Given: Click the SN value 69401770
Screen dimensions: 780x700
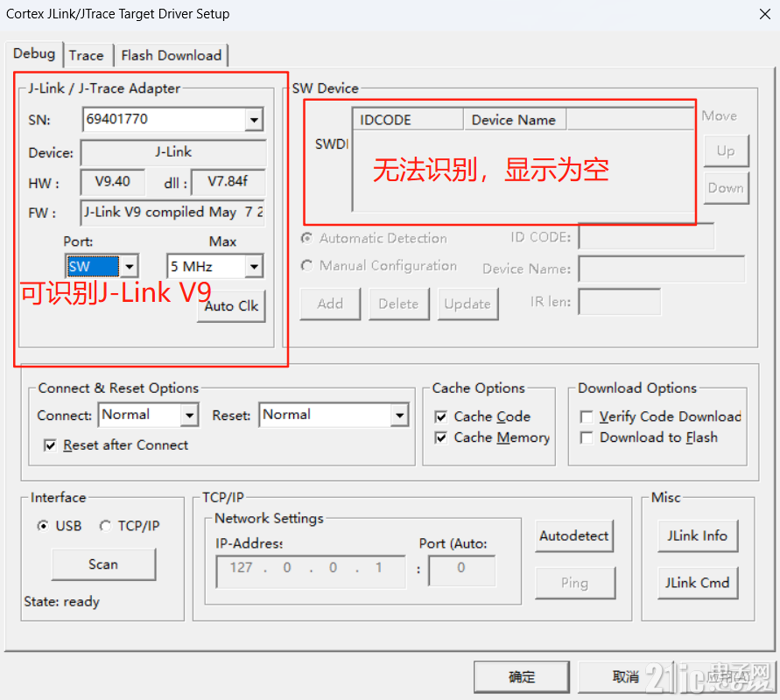Looking at the screenshot, I should point(117,119).
